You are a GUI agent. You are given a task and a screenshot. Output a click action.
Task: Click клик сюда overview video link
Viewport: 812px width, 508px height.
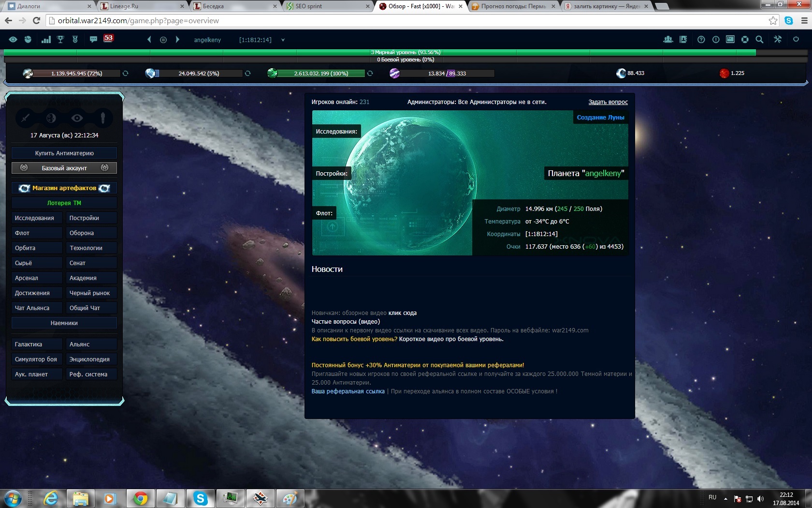point(403,313)
